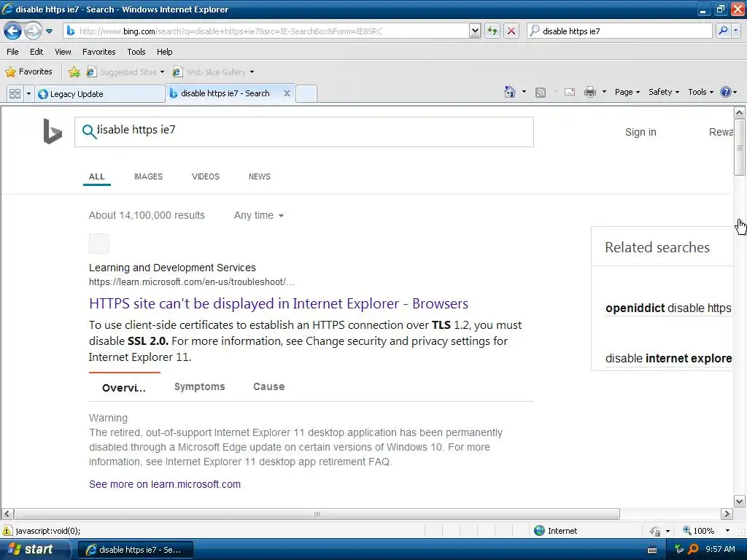Click the Read Mail icon
The width and height of the screenshot is (747, 560).
[569, 92]
